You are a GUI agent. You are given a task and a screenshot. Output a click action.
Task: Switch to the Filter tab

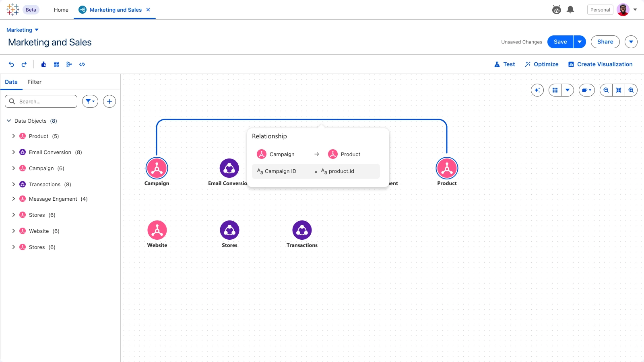(34, 82)
